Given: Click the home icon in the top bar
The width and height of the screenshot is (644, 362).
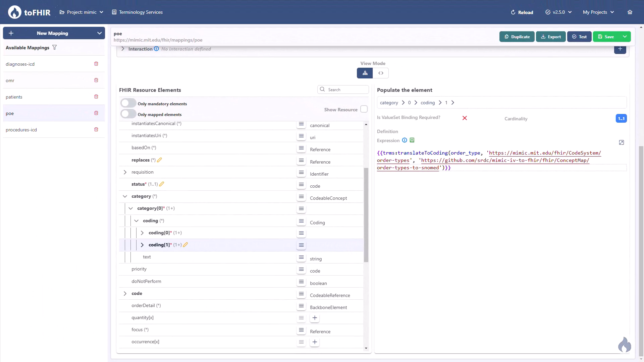Looking at the screenshot, I should tap(630, 12).
